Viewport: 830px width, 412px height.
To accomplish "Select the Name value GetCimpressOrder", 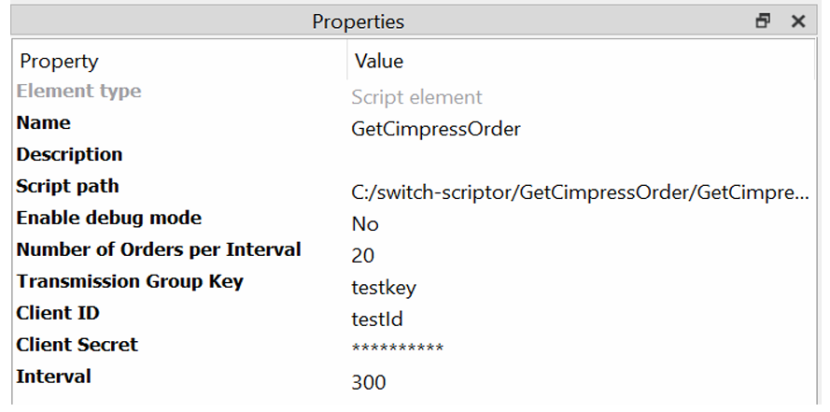I will 435,129.
